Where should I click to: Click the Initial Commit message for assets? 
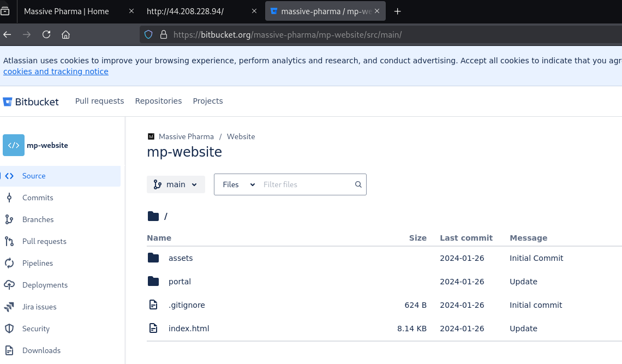pos(536,258)
